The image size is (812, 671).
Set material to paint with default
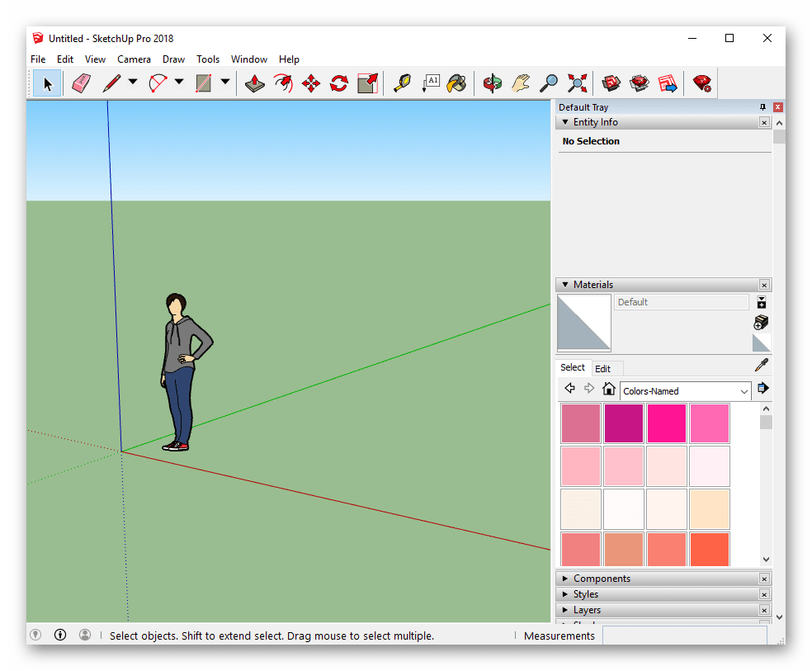click(x=761, y=343)
